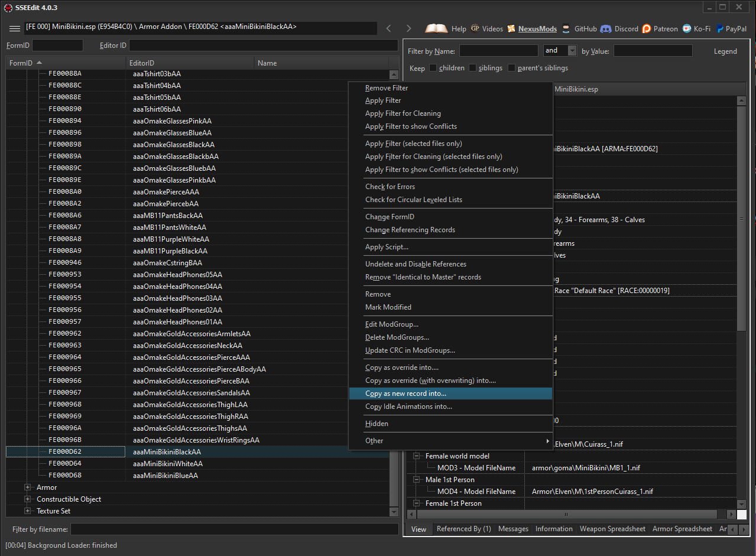Choose Remove Filter from context menu
The image size is (756, 556).
pos(450,88)
